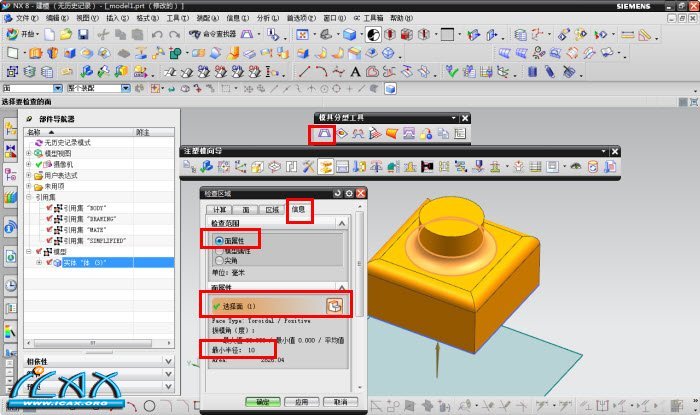700x415 pixels.
Task: Select the 尖角 radio button
Action: click(219, 261)
